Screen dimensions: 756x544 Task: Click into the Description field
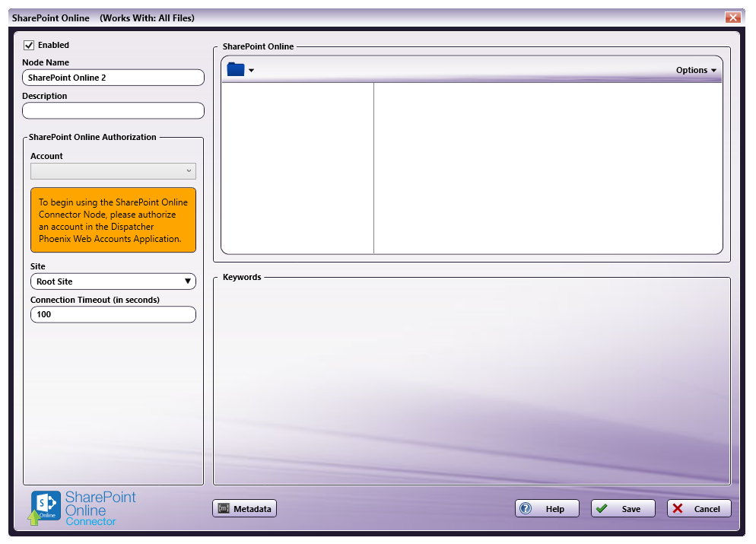pos(113,110)
